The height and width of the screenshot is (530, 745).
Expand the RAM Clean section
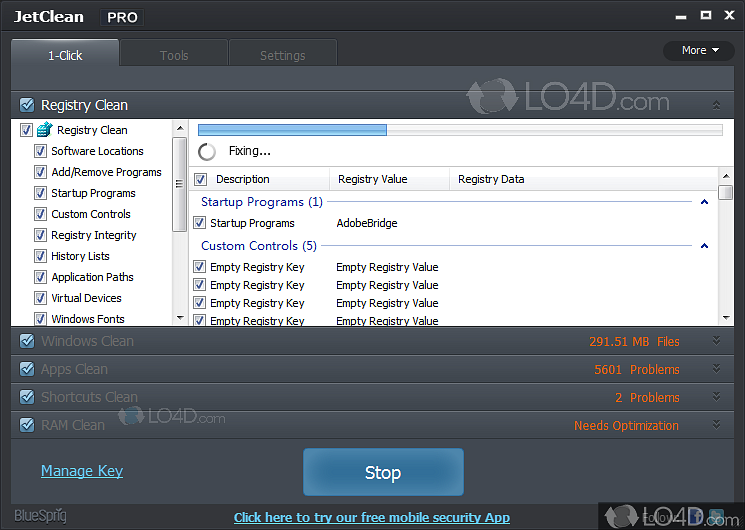[x=716, y=424]
